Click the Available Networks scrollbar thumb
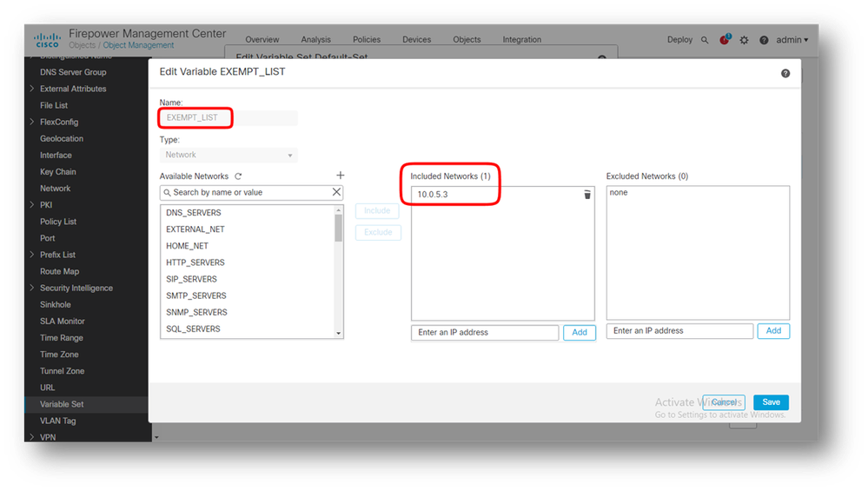868x491 pixels. tap(338, 228)
